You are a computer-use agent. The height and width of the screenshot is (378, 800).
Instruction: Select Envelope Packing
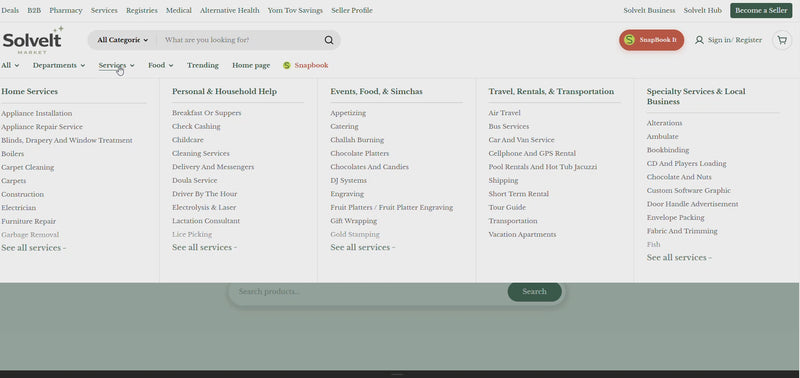(x=676, y=217)
